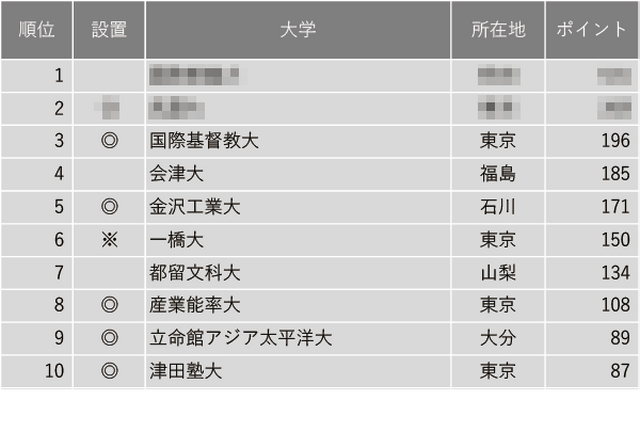640x448 pixels.
Task: Click the 大学 column header
Action: coord(298,29)
